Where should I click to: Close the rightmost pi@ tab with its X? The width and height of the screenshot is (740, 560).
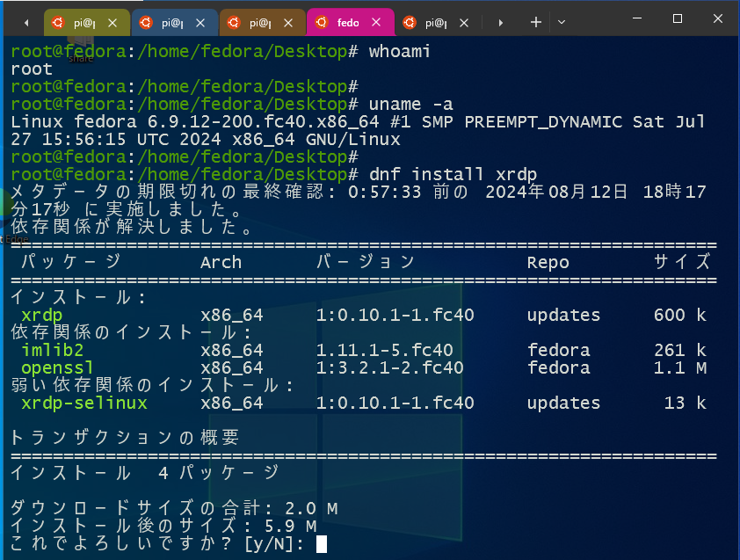point(463,24)
